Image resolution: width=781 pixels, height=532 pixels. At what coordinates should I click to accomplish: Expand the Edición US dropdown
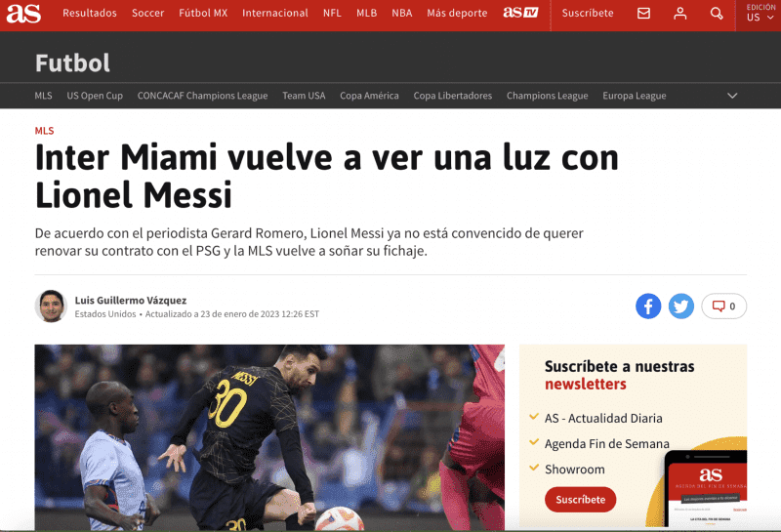760,14
